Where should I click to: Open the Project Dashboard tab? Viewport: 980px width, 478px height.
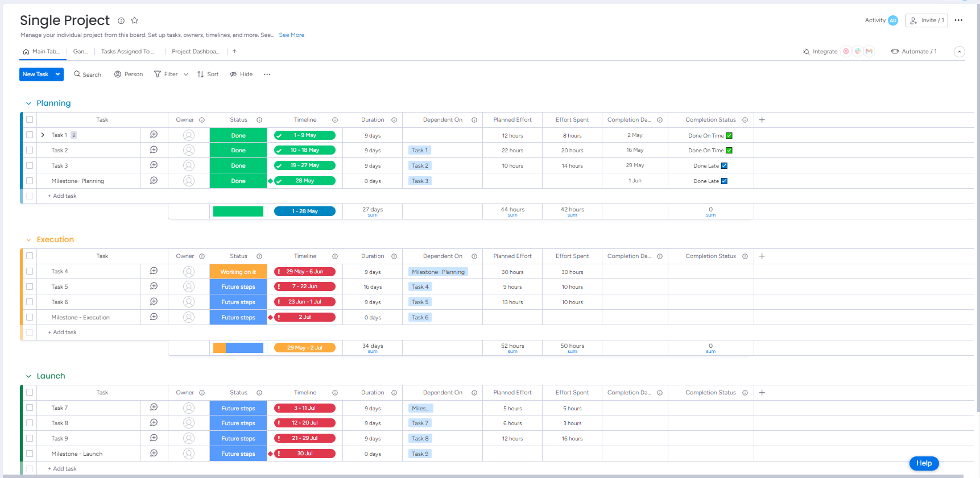pyautogui.click(x=195, y=51)
